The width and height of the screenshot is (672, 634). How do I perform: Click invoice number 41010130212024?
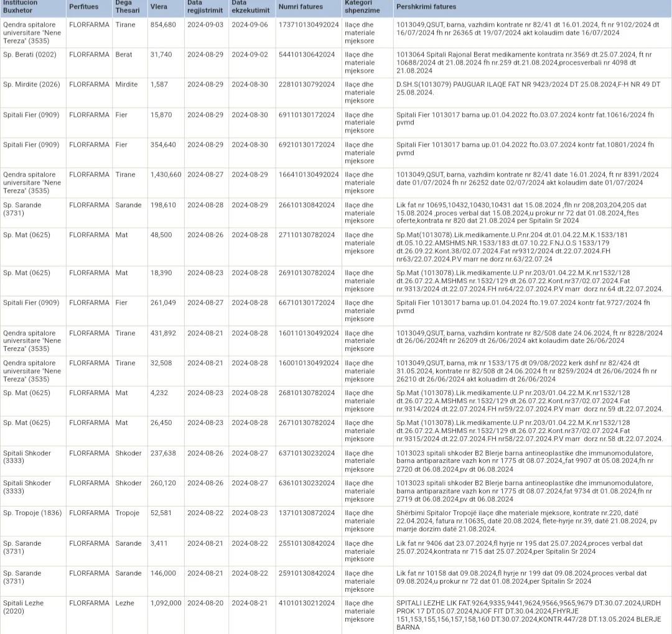pos(306,604)
